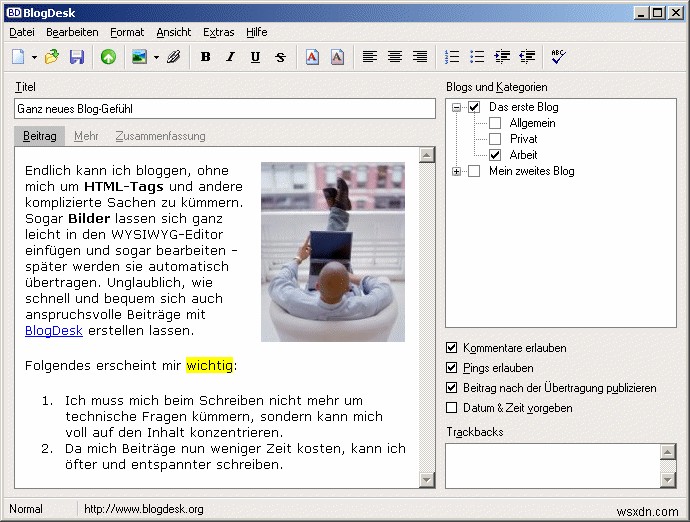690x522 pixels.
Task: Toggle italic formatting
Action: click(230, 57)
